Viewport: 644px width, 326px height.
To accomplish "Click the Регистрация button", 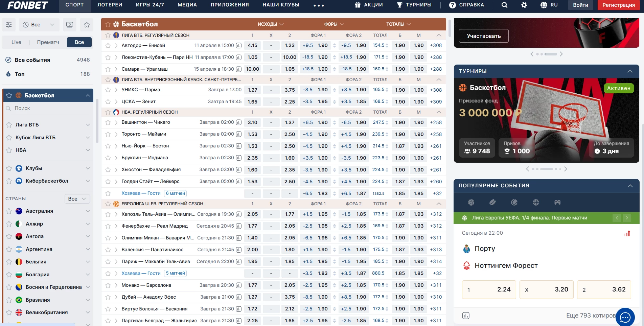I will pos(618,5).
